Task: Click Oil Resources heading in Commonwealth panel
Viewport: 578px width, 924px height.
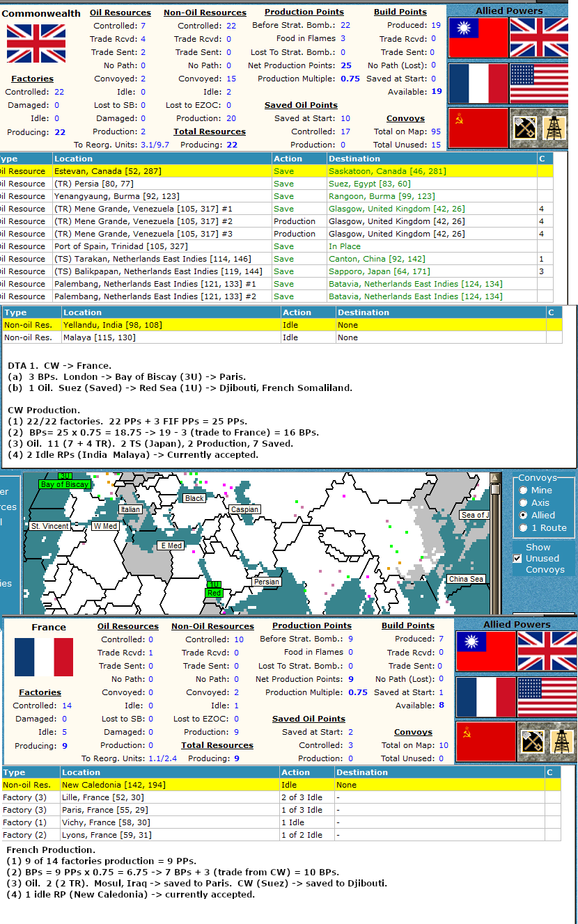Action: 120,13
